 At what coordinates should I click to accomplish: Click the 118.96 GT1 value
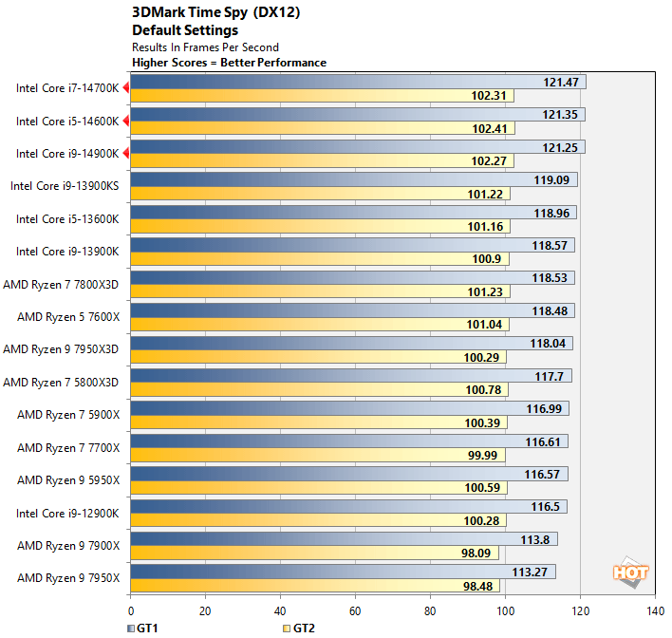click(551, 213)
